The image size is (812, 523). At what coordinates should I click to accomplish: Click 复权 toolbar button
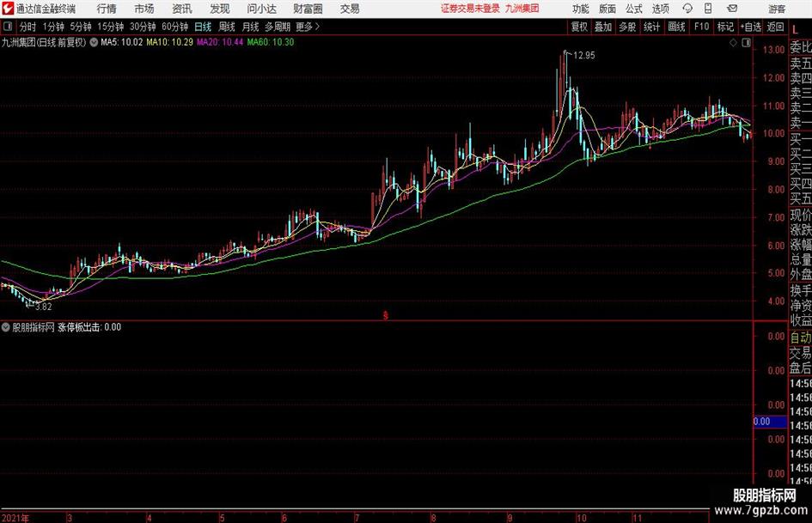(x=579, y=27)
